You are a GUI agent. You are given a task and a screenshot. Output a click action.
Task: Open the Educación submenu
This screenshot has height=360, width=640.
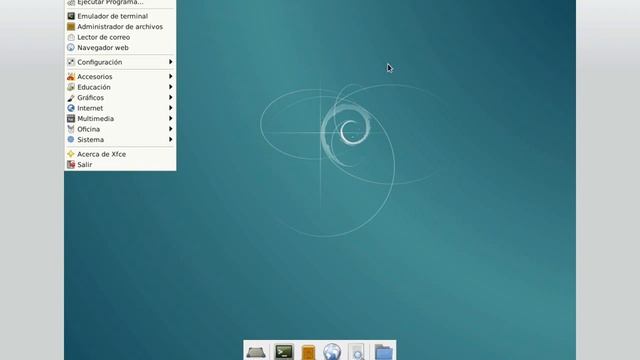(120, 87)
